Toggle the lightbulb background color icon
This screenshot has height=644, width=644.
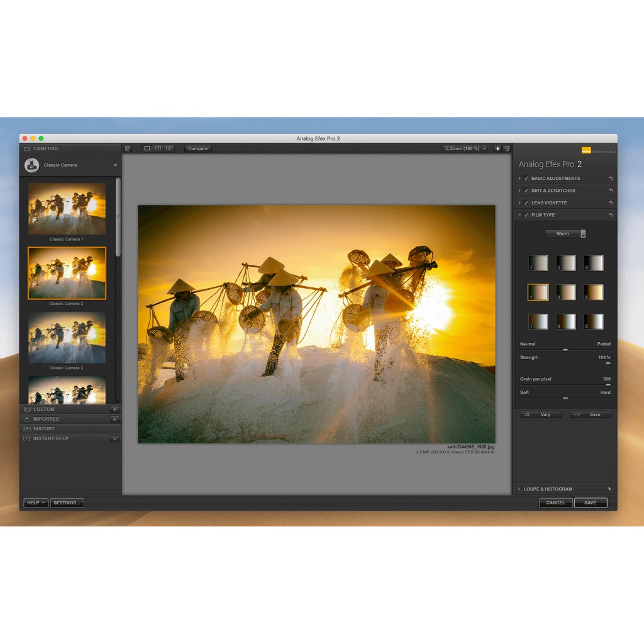(x=497, y=148)
